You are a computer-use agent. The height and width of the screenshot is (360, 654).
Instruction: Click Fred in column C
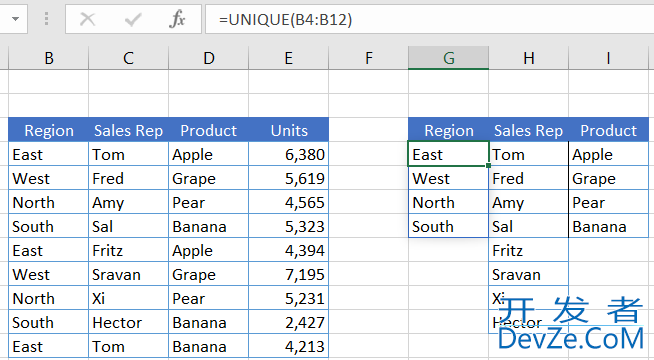[x=128, y=179]
